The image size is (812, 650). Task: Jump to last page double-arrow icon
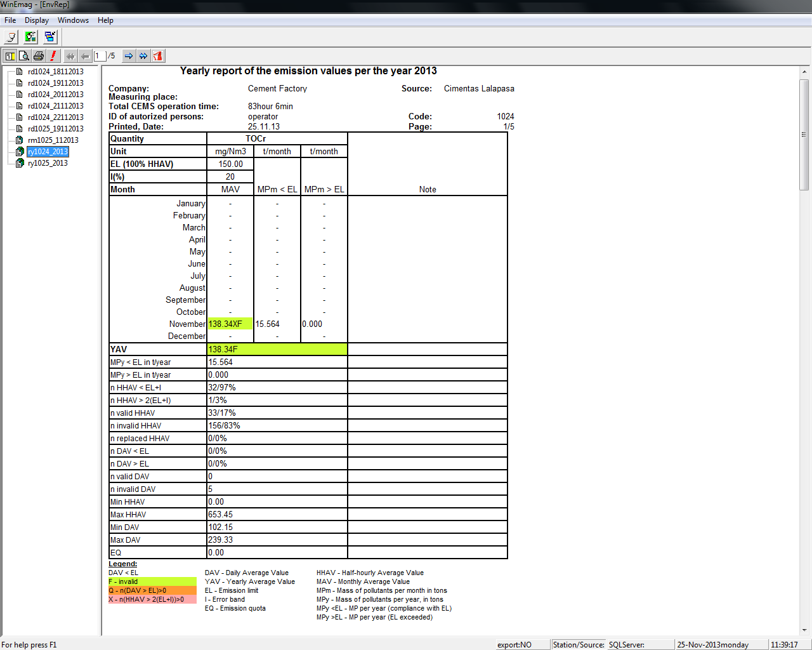click(143, 56)
